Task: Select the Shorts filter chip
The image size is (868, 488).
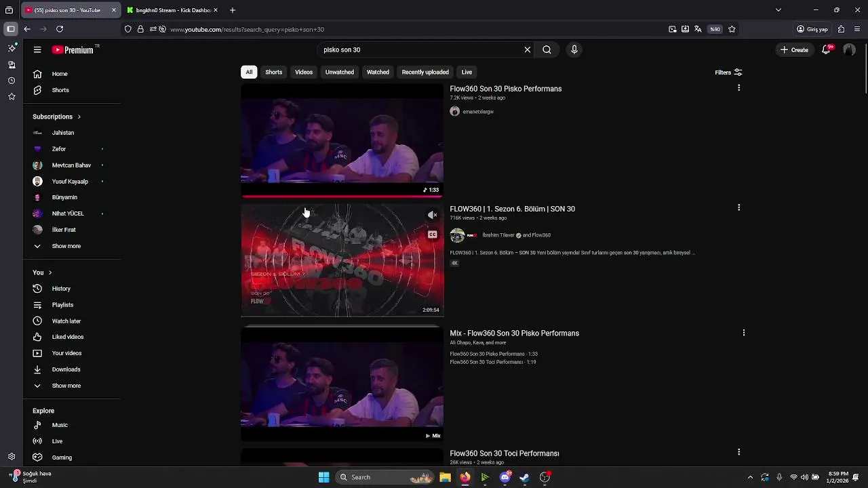Action: coord(274,72)
